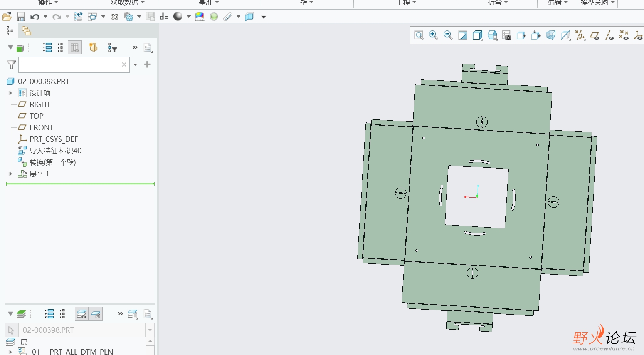The height and width of the screenshot is (355, 644).
Task: Open the 操作 ribbon group menu
Action: (x=48, y=3)
